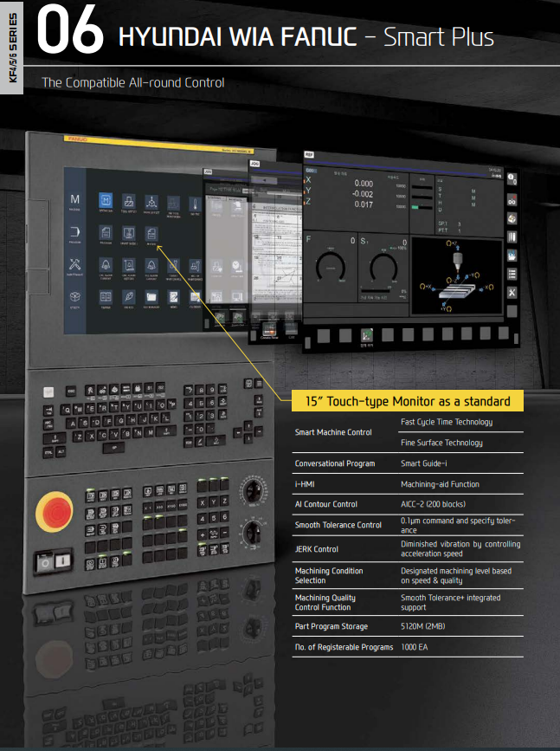
Task: Click the green-icon softkey at screen bottom
Action: [367, 335]
